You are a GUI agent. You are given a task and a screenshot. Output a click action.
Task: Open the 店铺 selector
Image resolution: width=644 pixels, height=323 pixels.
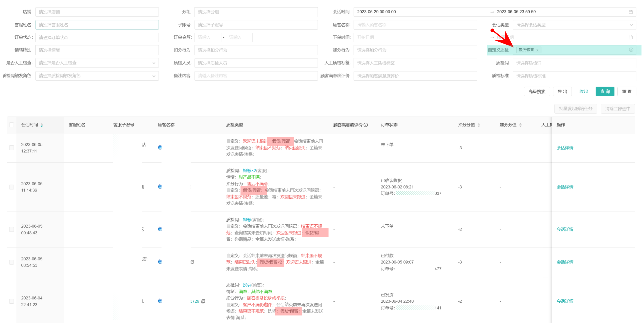click(x=97, y=12)
